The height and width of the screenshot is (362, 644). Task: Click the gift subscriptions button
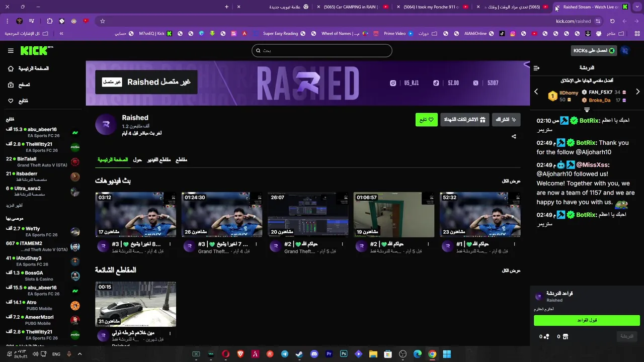click(464, 120)
